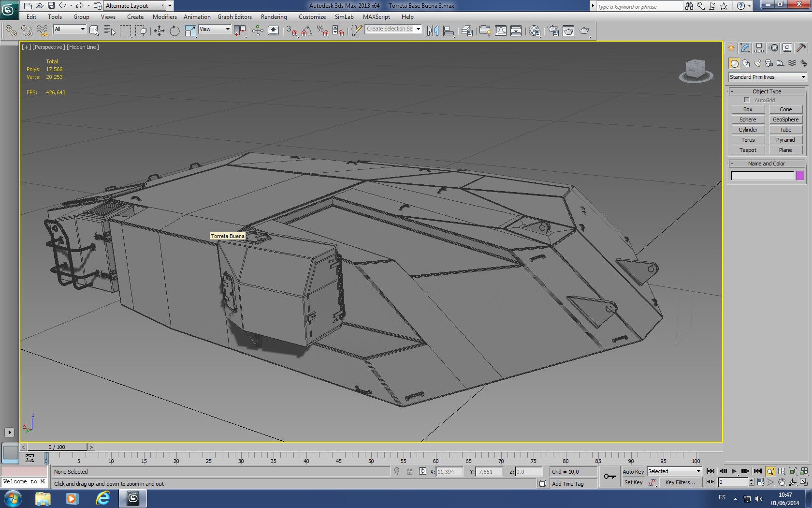Choose the Select Object arrow tool

[94, 30]
